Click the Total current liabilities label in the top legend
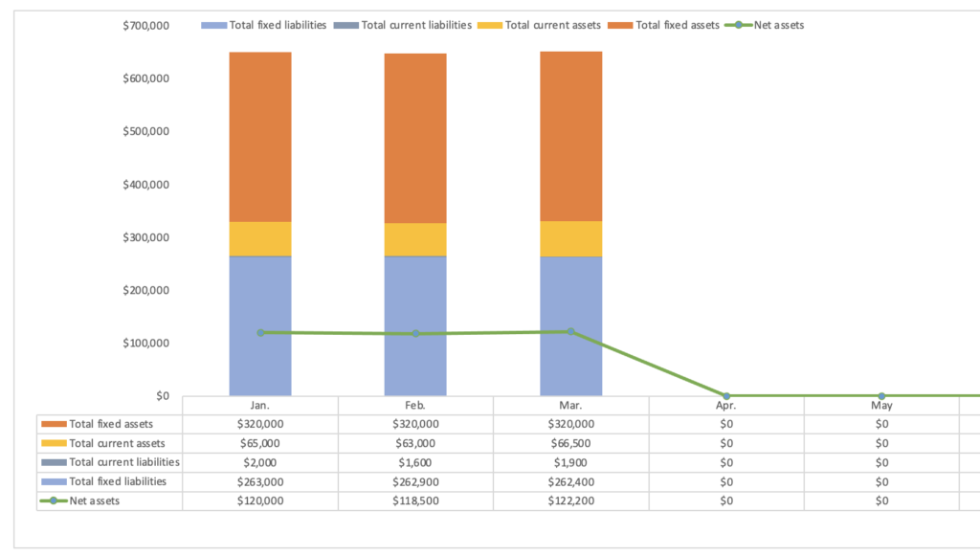 tap(416, 25)
